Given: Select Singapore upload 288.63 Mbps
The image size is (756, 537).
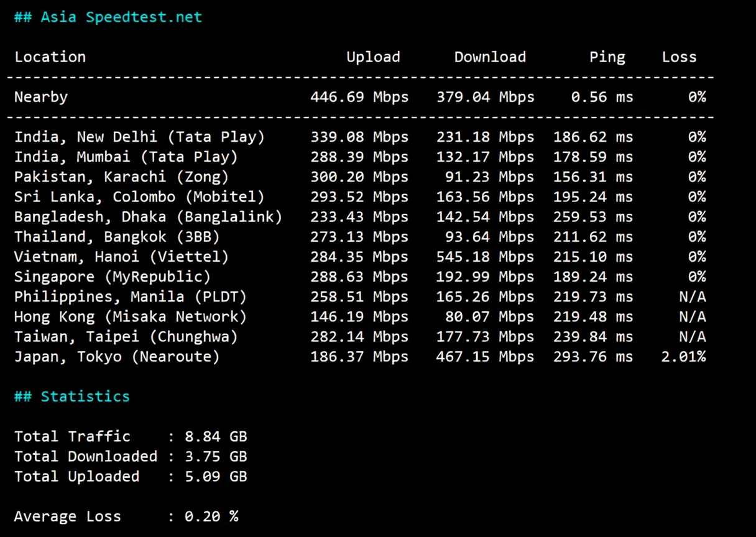Looking at the screenshot, I should [x=359, y=277].
